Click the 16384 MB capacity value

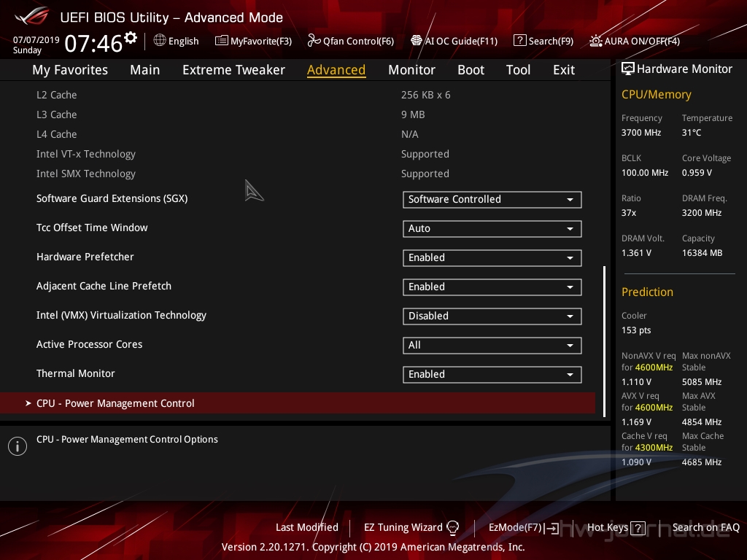click(702, 253)
